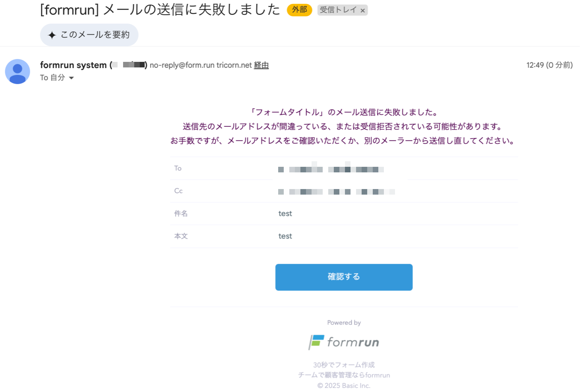This screenshot has width=580, height=392.
Task: Click the 外部 yellow label badge
Action: point(299,10)
